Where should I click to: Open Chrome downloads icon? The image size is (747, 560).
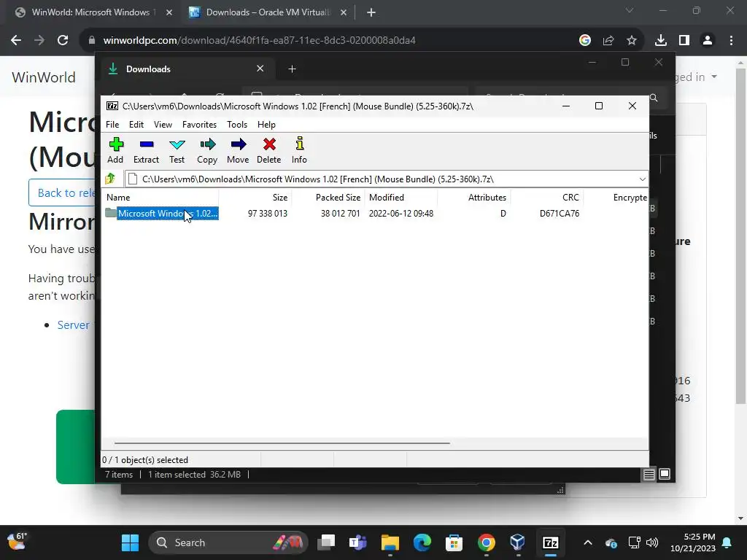click(660, 41)
